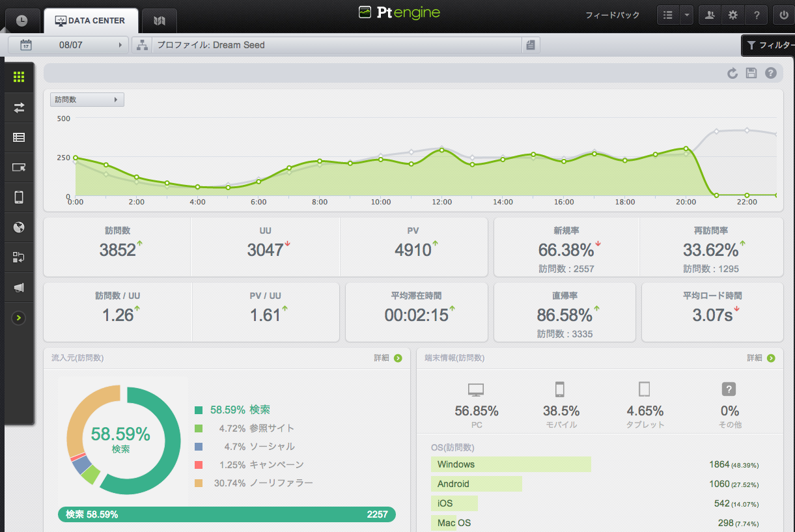Click the iOS OS bar
This screenshot has height=532, width=795.
click(x=454, y=503)
